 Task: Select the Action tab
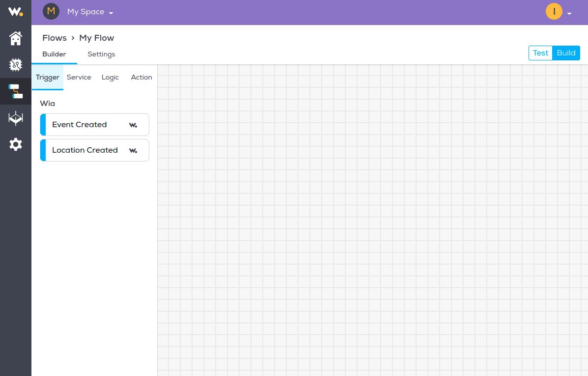(x=141, y=77)
